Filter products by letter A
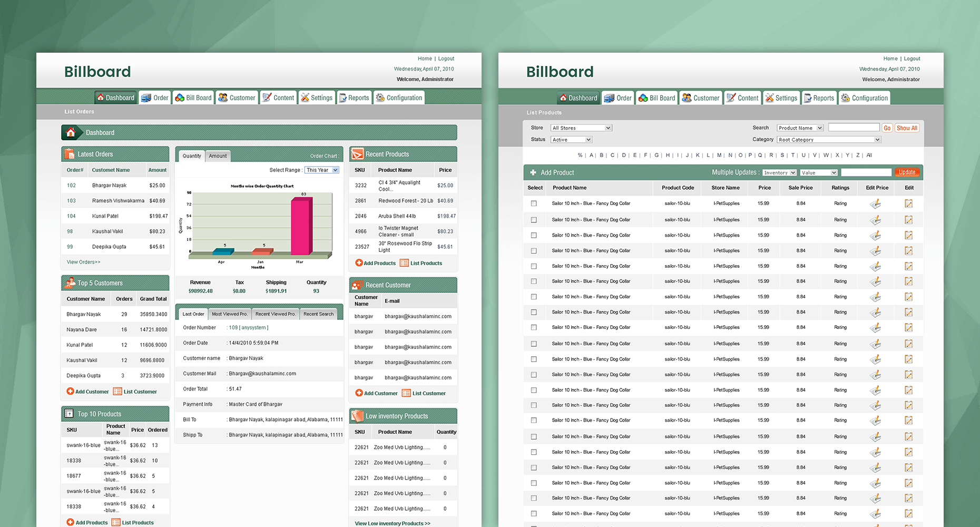Viewport: 980px width, 527px height. tap(591, 155)
